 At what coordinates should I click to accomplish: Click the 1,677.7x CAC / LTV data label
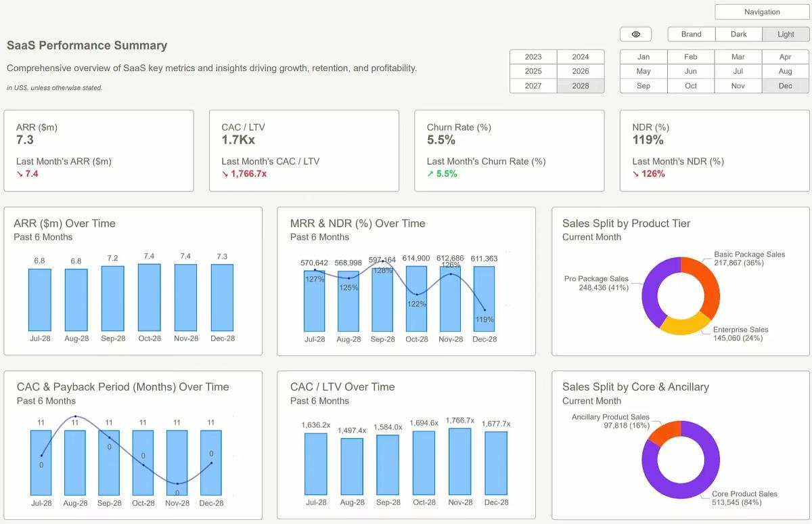click(x=496, y=424)
